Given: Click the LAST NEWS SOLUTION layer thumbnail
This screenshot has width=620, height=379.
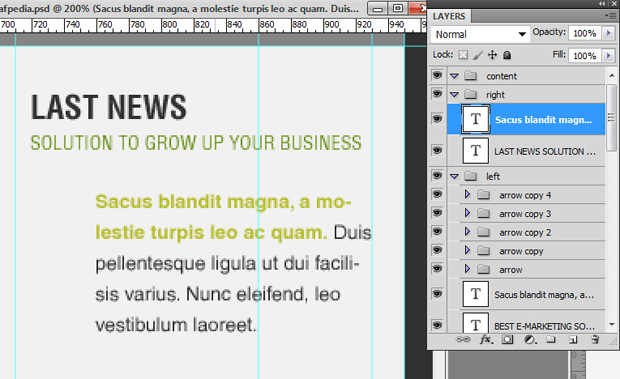Looking at the screenshot, I should [476, 151].
